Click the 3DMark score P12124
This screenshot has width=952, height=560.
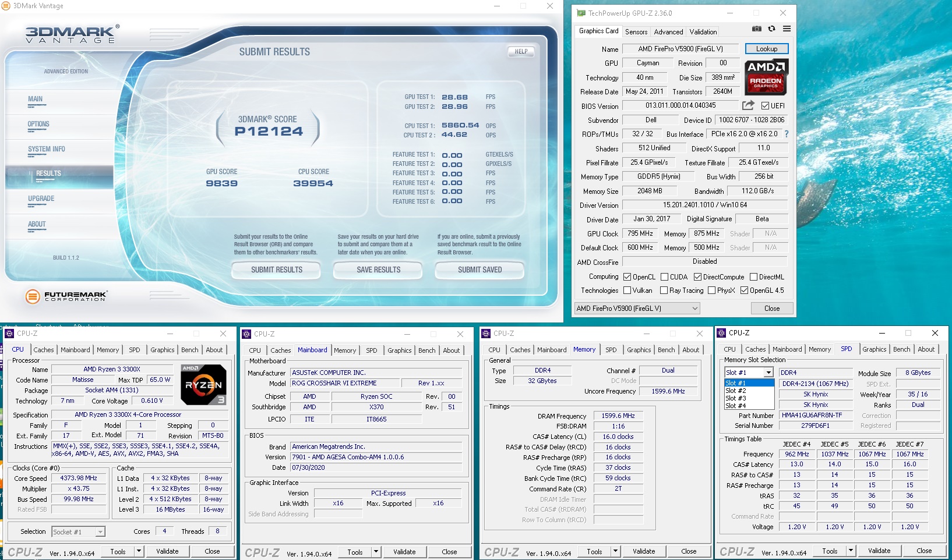point(269,132)
